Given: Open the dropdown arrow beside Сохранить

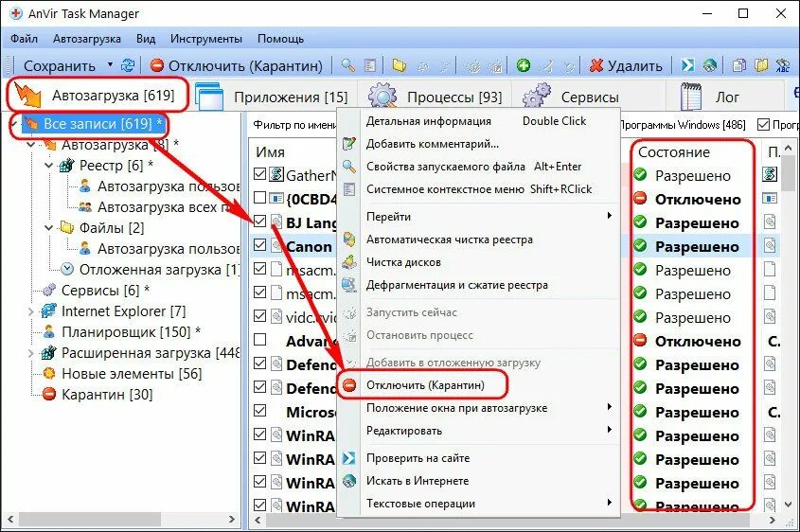Looking at the screenshot, I should [110, 65].
